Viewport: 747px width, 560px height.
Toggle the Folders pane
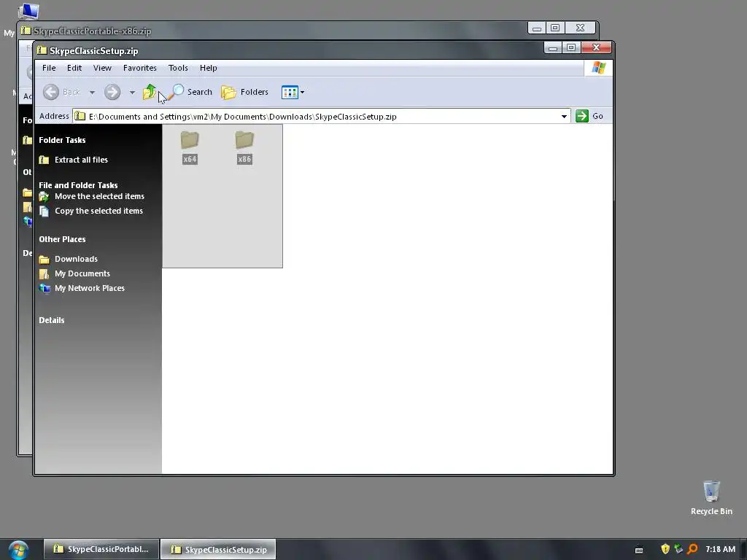pos(245,92)
